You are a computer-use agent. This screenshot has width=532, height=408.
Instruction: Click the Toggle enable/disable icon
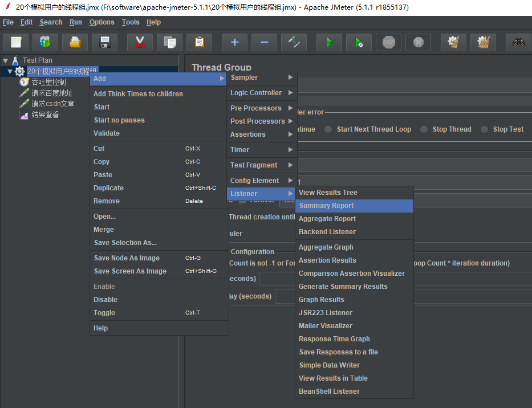coord(294,42)
